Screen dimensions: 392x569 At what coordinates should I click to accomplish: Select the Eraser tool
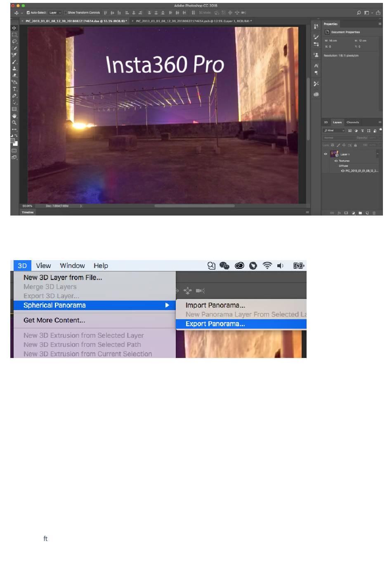[x=14, y=75]
